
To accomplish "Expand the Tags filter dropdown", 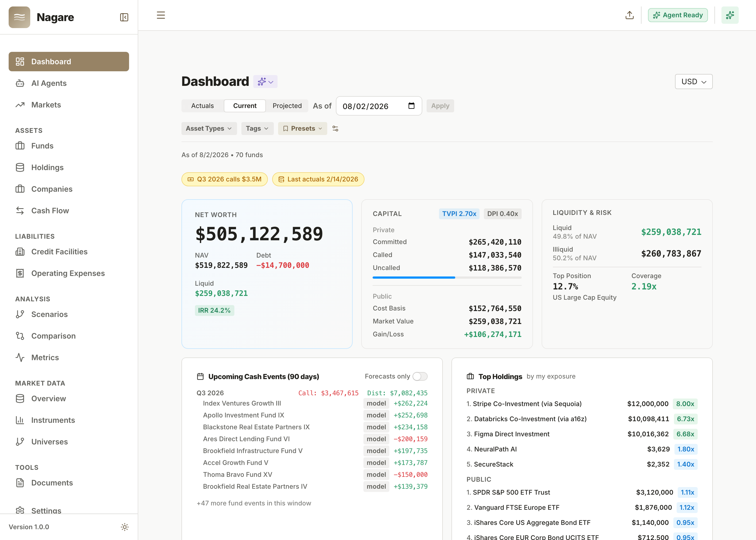I will [257, 128].
